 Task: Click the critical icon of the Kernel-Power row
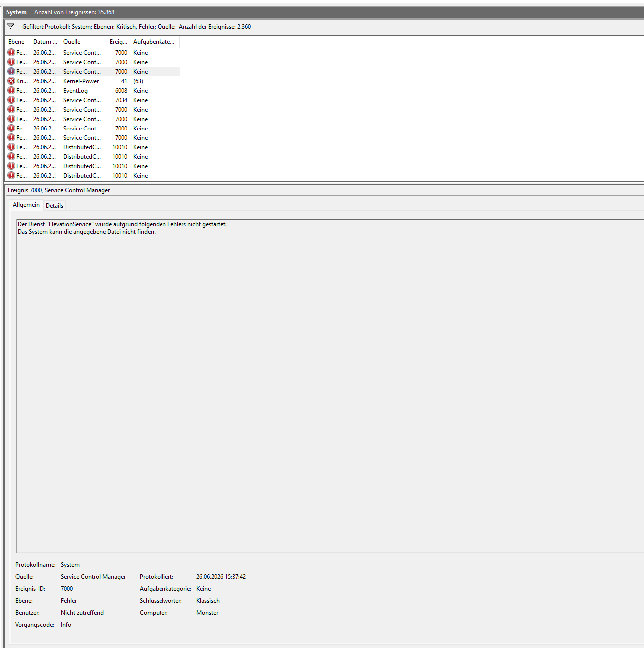point(11,81)
